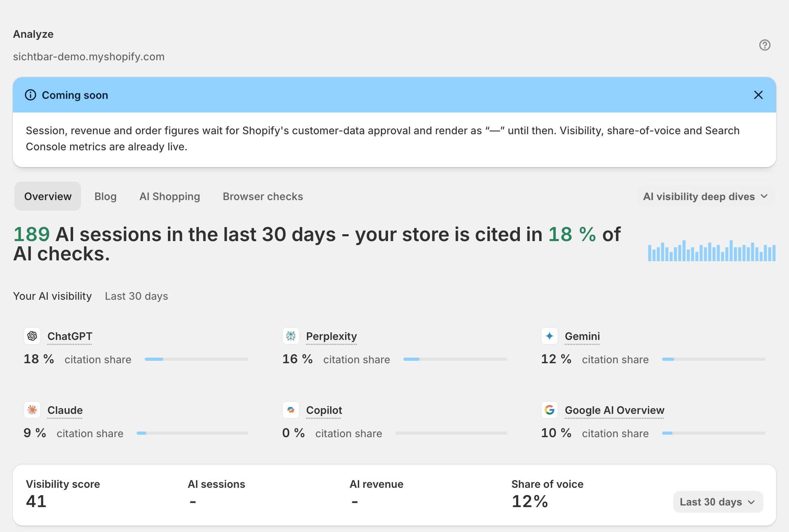Click the Coming soon banner title
Viewport: 789px width, 532px height.
tap(75, 95)
